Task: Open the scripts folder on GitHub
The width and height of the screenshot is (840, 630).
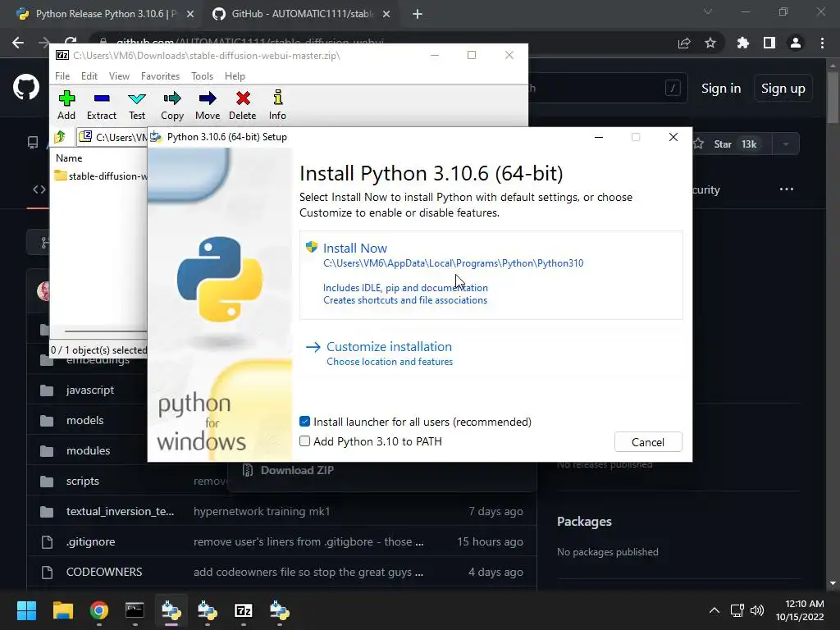Action: pyautogui.click(x=83, y=481)
